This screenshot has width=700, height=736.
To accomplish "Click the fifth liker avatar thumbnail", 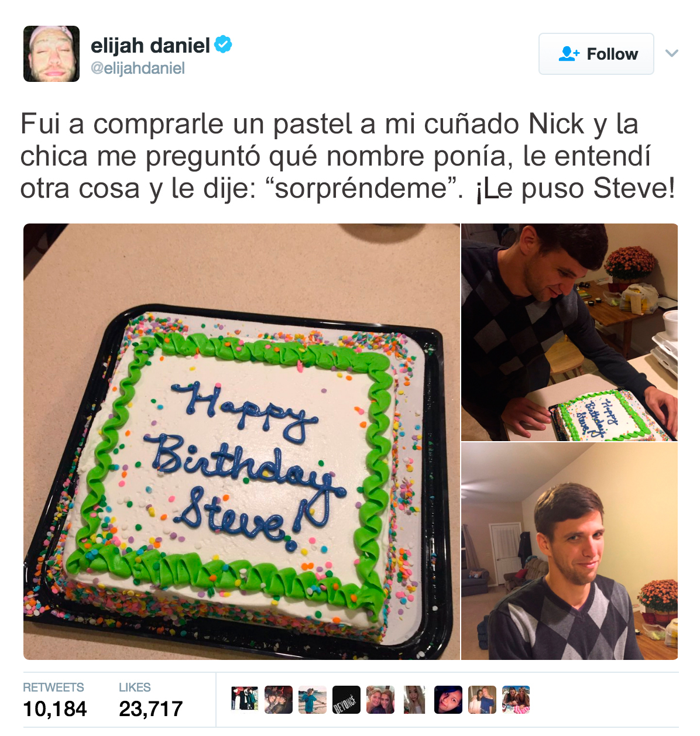I will [x=380, y=700].
